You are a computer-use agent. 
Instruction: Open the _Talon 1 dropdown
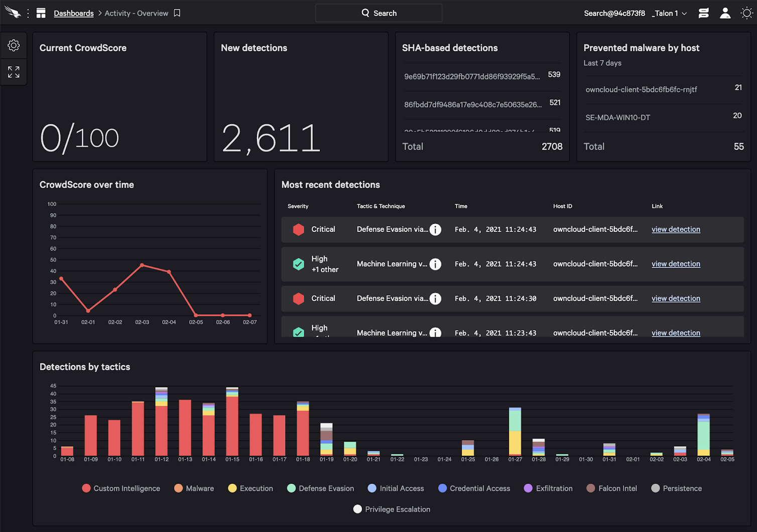pos(669,13)
